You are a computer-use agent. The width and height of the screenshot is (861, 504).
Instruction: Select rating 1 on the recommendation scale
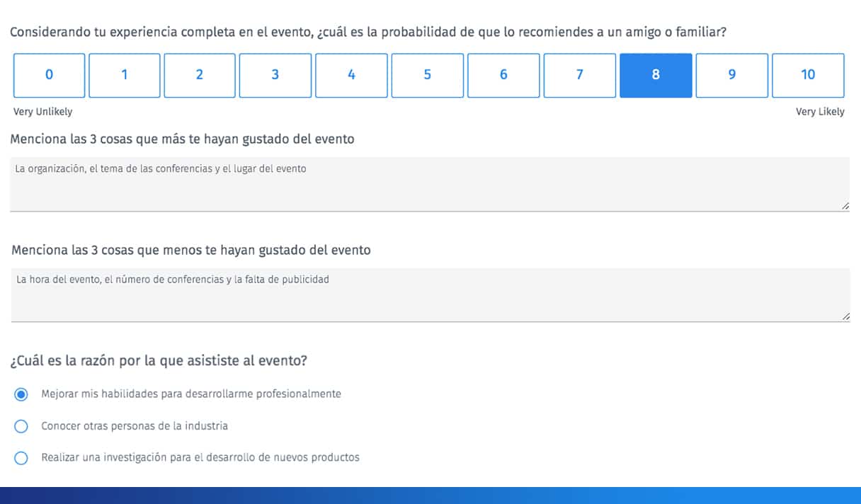pos(125,75)
